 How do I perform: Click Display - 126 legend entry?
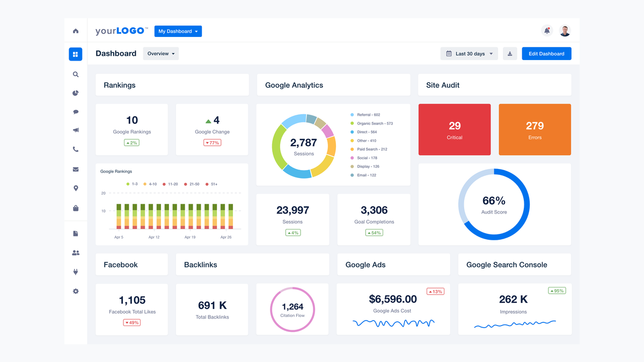(x=365, y=166)
